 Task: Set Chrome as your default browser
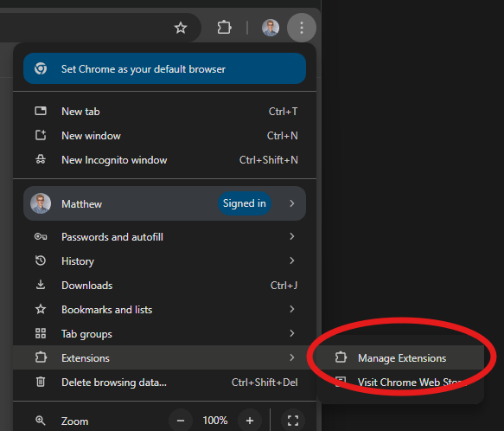point(164,69)
